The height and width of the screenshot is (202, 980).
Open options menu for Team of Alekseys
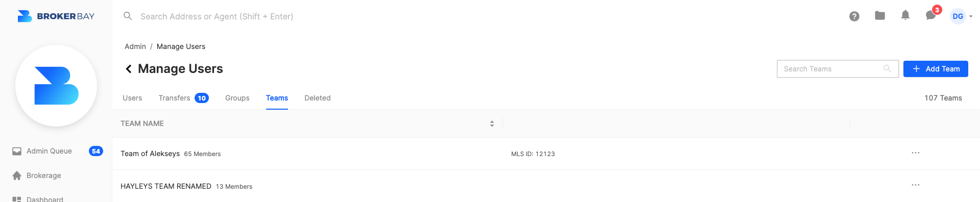pyautogui.click(x=916, y=153)
